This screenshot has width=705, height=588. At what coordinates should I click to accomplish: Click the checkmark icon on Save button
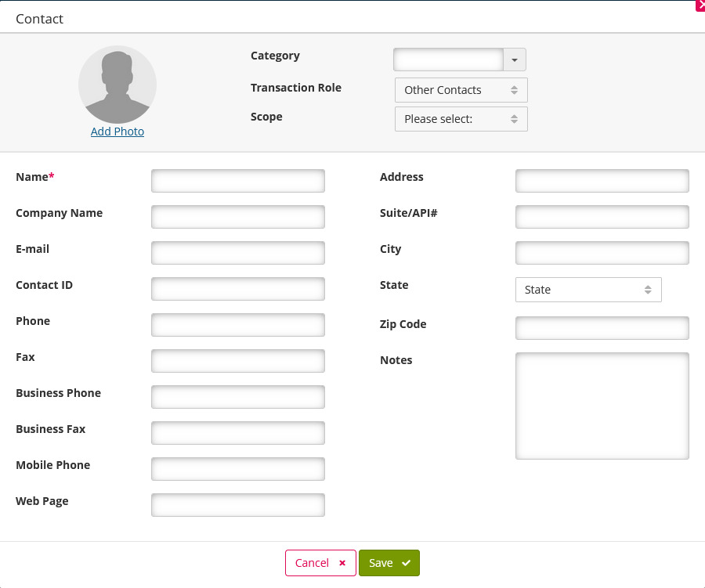tap(407, 562)
